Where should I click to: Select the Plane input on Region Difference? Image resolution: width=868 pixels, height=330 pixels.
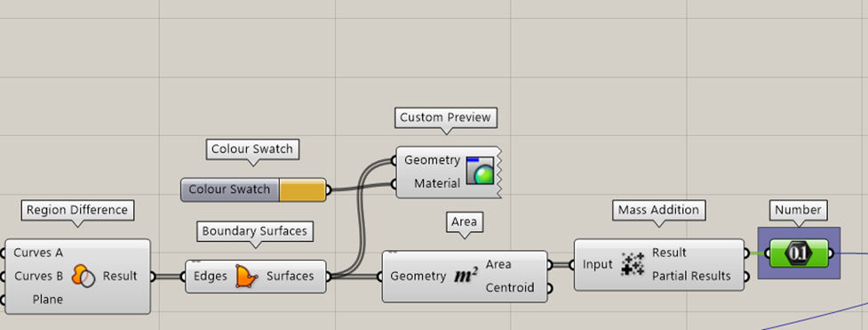[48, 300]
